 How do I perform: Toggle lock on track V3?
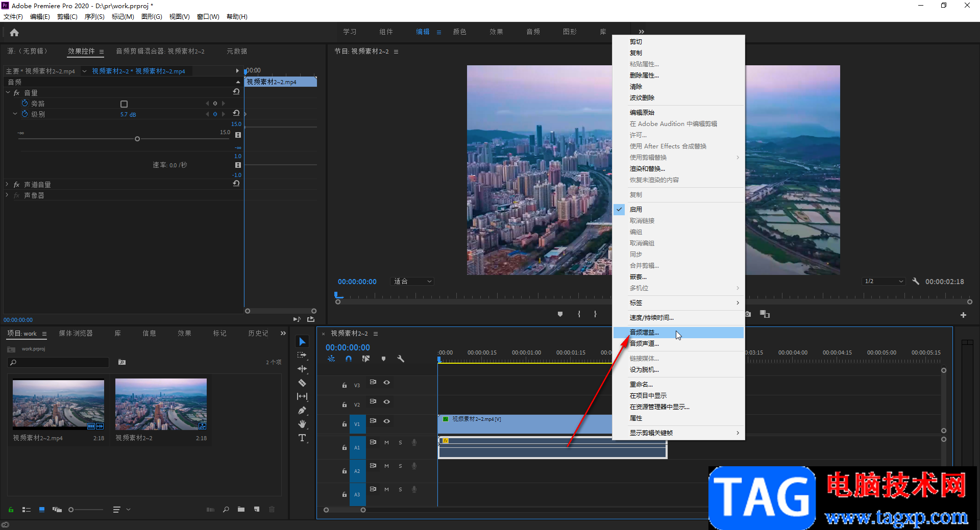344,385
